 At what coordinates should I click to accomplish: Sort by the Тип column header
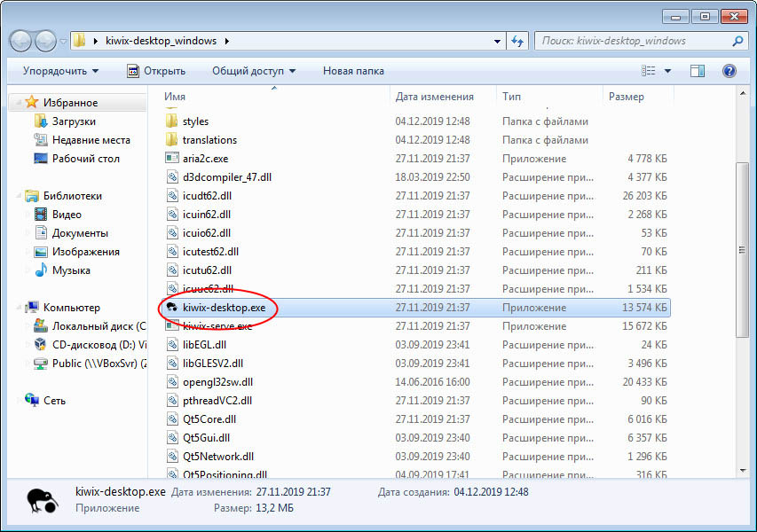click(550, 96)
